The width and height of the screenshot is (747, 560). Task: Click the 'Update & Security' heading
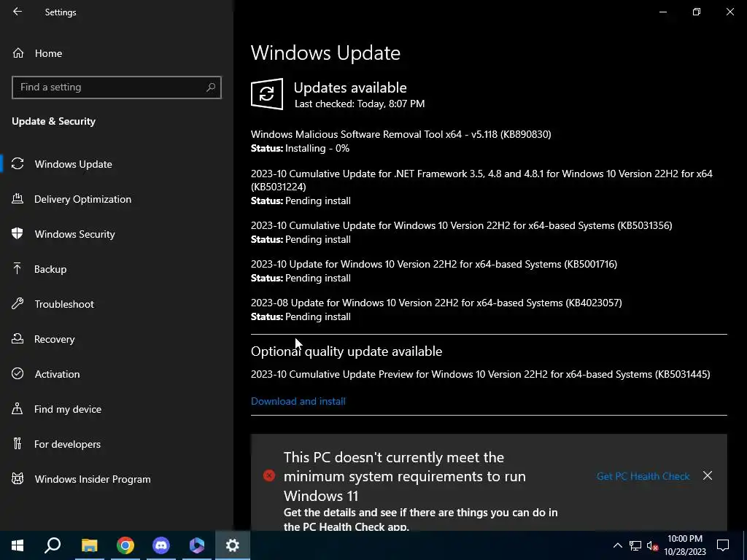point(54,122)
